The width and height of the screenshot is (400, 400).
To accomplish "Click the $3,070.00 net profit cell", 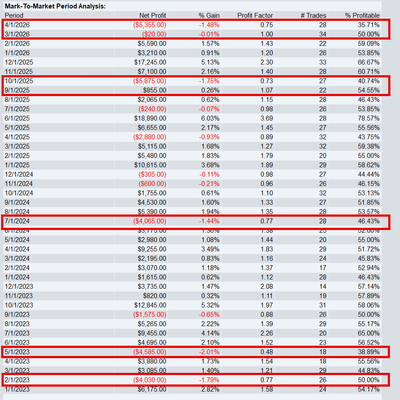I will [152, 268].
